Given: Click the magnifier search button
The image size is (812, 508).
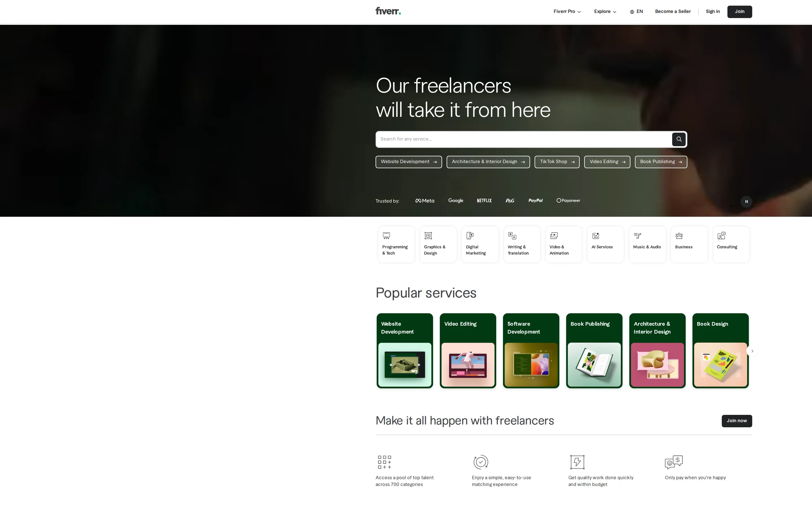Looking at the screenshot, I should point(678,139).
